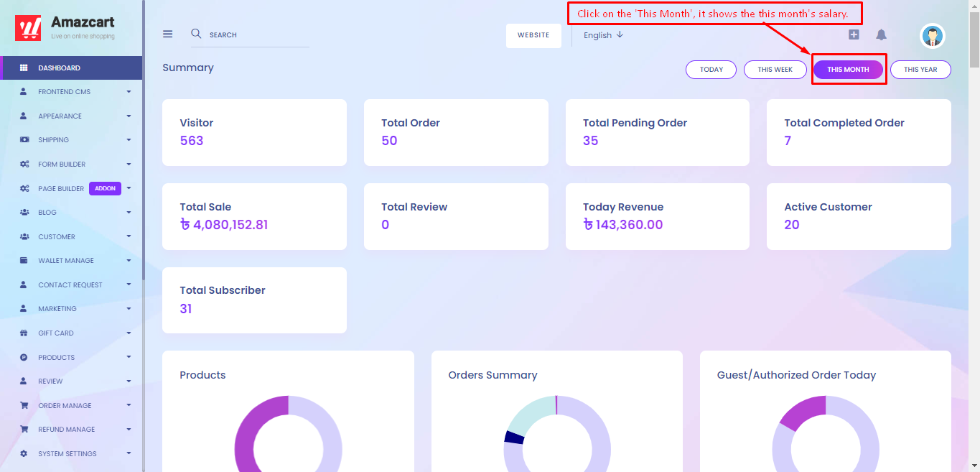This screenshot has height=472, width=980.
Task: Filter summary by This Year
Action: 920,70
